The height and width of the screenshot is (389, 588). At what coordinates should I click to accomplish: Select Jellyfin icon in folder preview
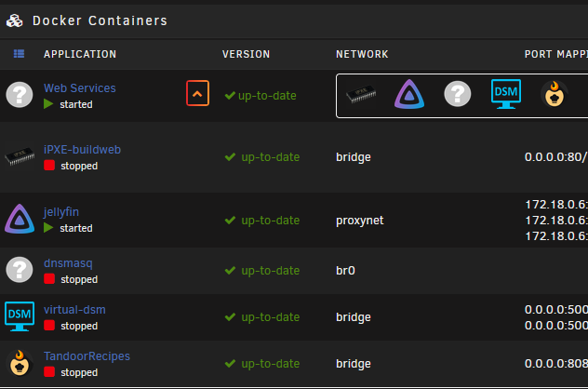click(409, 94)
